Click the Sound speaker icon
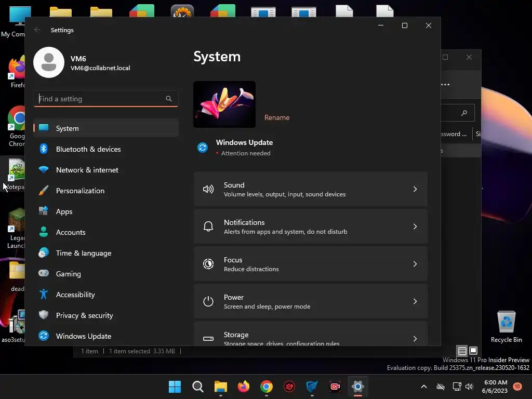532x399 pixels. coord(208,189)
